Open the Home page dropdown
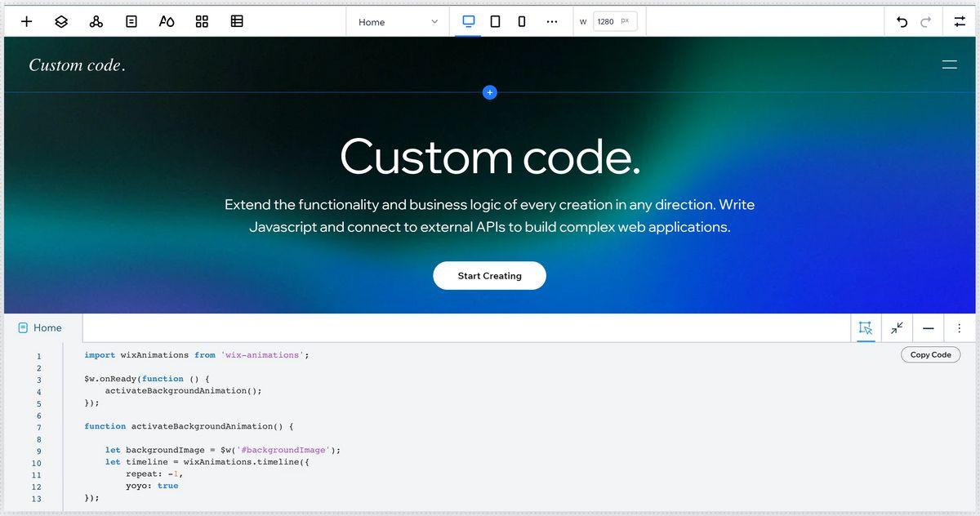 [398, 22]
